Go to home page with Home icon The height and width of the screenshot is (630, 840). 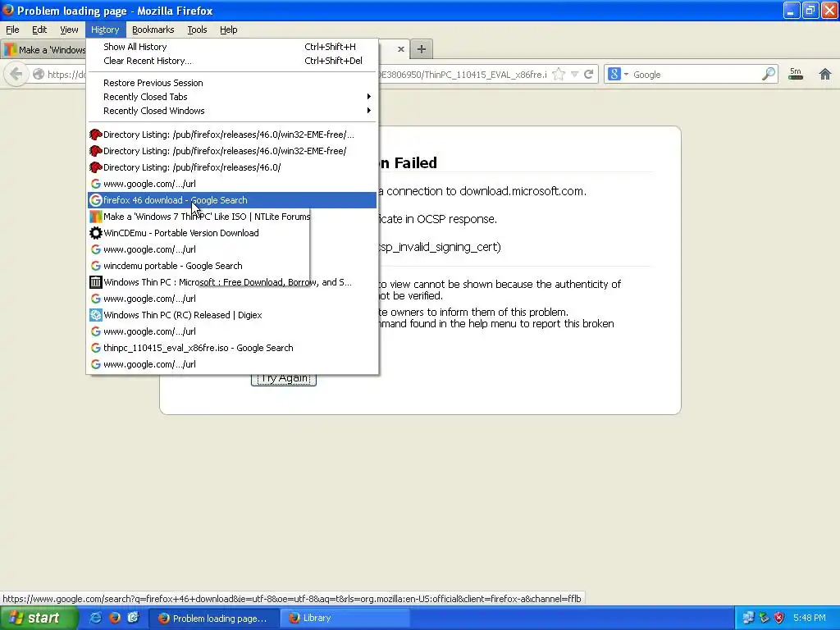tap(825, 74)
